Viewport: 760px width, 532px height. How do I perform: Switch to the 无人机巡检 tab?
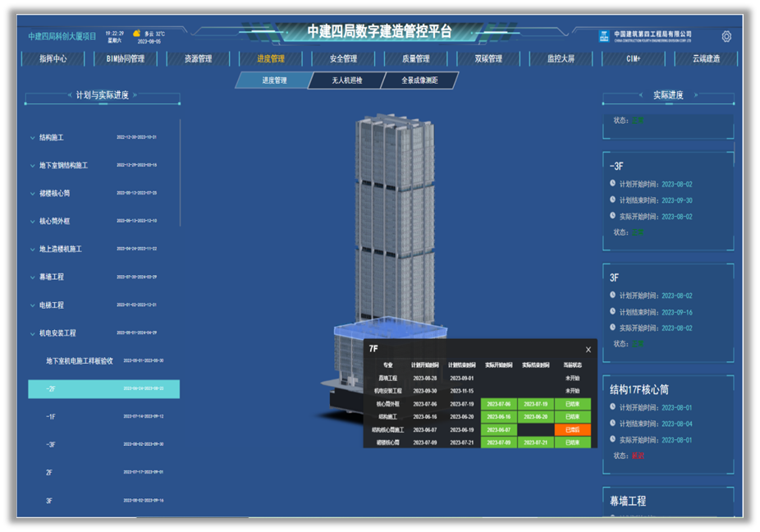[346, 80]
